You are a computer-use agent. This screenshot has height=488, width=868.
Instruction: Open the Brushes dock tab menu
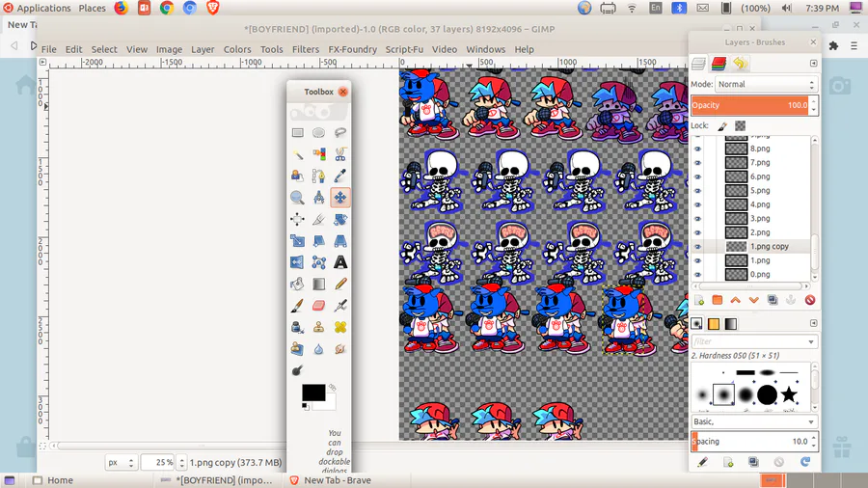[813, 323]
